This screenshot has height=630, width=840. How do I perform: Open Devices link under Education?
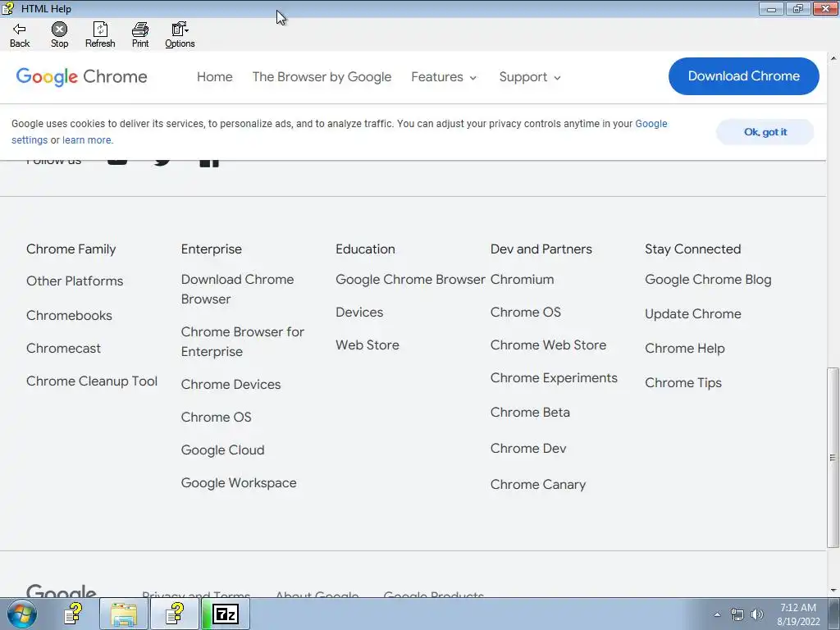[x=359, y=312]
